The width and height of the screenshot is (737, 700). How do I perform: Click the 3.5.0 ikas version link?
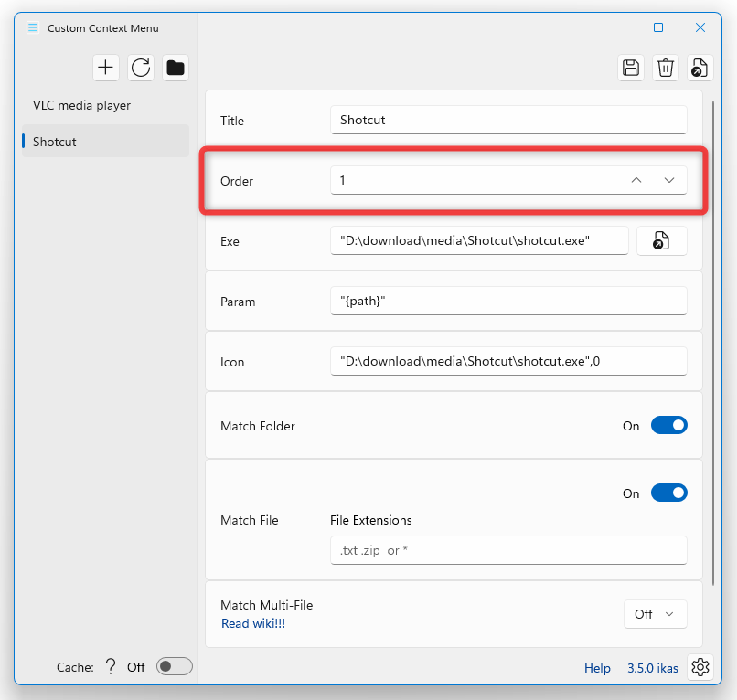653,668
